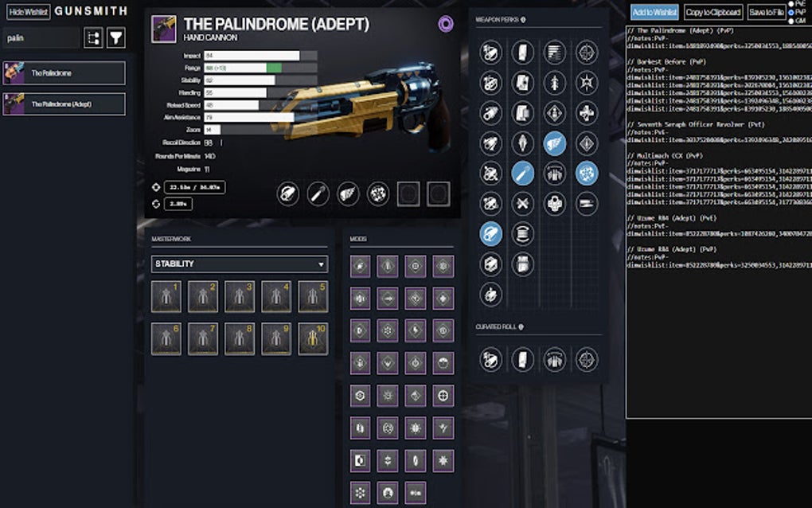Click the weapon search input field
This screenshot has width=812, height=508.
(x=41, y=37)
